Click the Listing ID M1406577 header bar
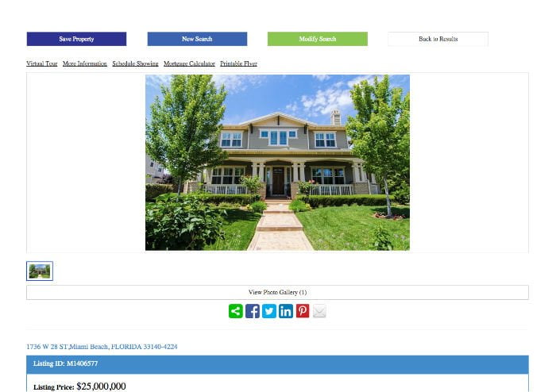Image resolution: width=556 pixels, height=392 pixels. point(277,364)
